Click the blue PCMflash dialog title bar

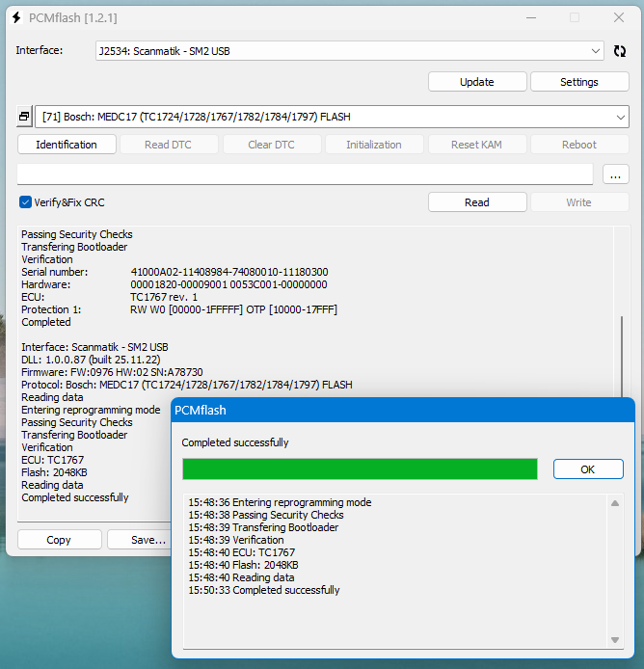click(x=403, y=410)
